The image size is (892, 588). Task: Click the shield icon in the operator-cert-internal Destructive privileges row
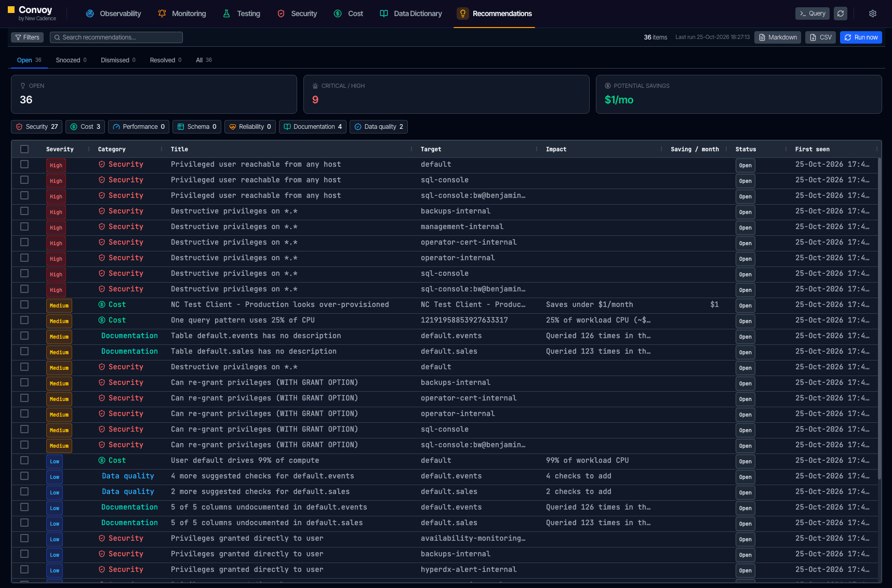102,242
